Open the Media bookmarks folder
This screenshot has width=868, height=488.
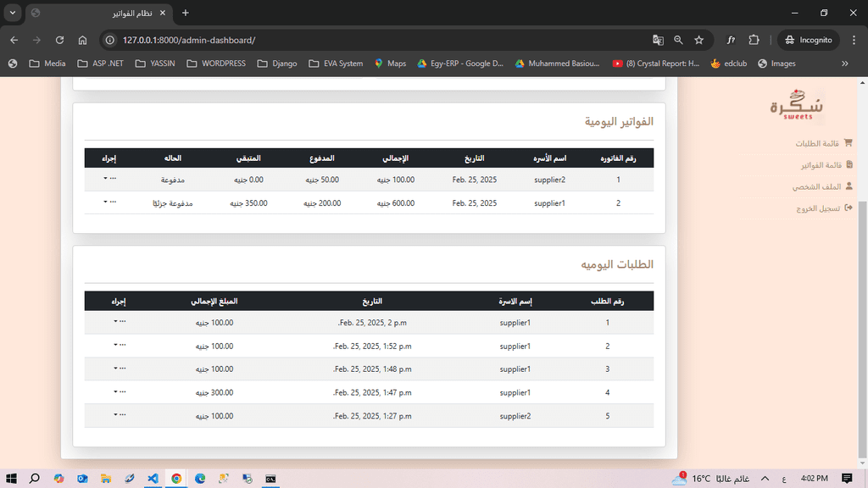tap(47, 64)
